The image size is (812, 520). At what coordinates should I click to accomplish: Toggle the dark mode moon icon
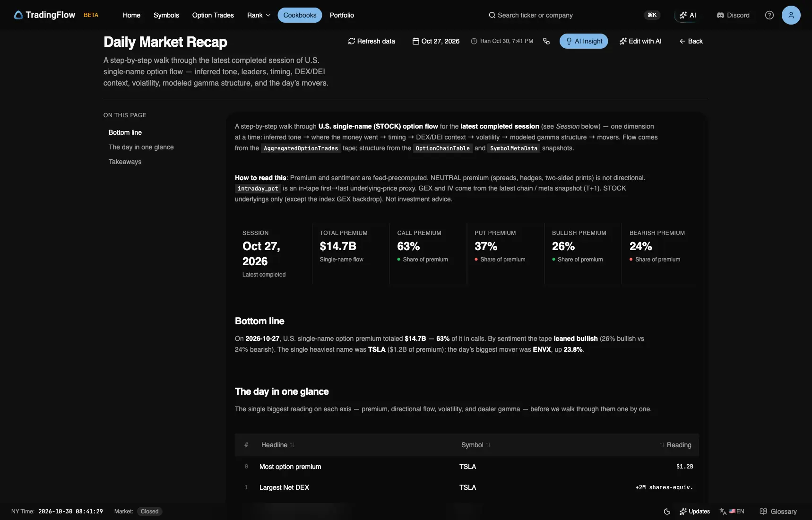667,511
